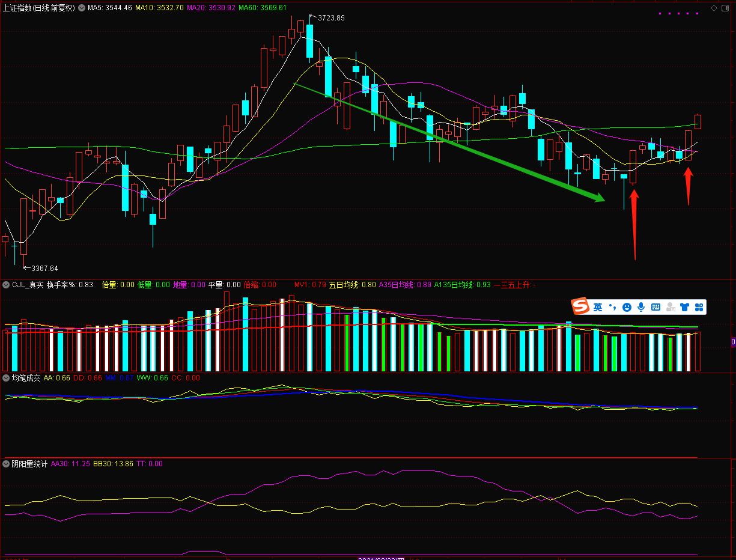Click the 五日均线: 0.80 label

click(x=352, y=284)
